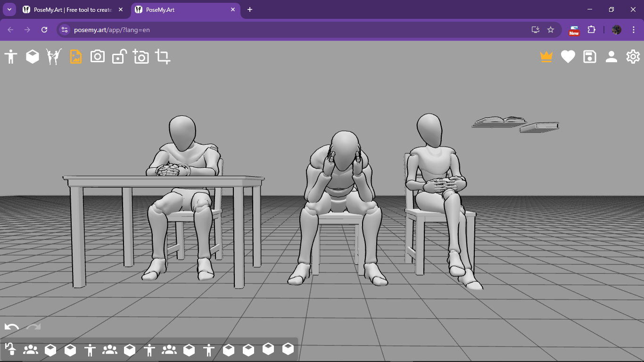The height and width of the screenshot is (362, 644).
Task: Open the add prop cube icon
Action: (33, 57)
